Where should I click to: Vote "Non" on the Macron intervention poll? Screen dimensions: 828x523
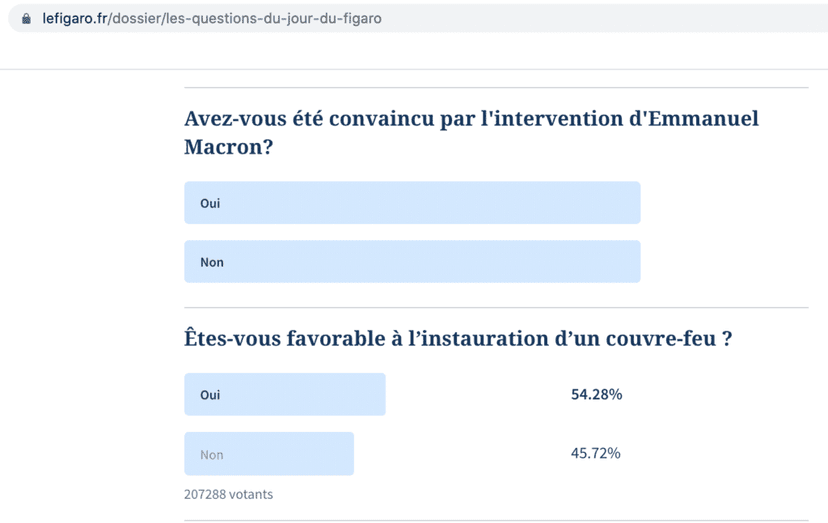411,262
